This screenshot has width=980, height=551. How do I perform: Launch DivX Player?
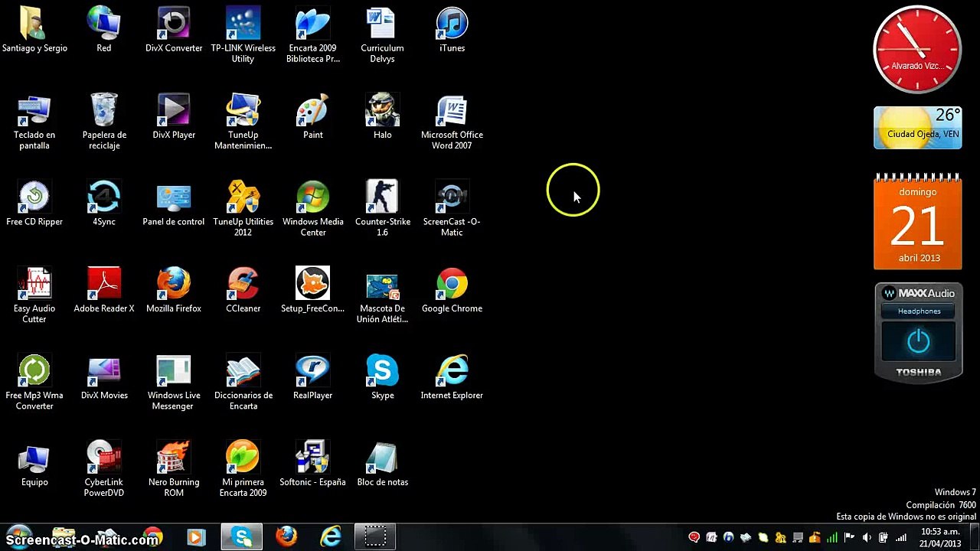[174, 117]
